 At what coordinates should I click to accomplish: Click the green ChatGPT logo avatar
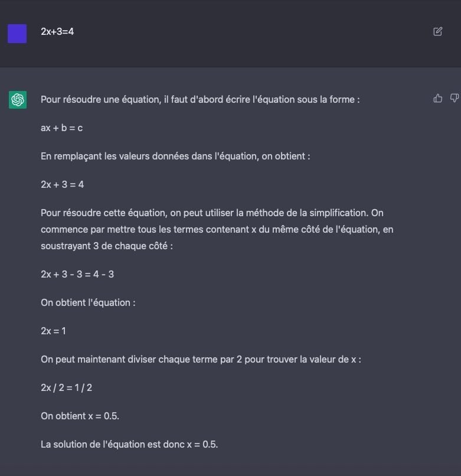[x=18, y=100]
